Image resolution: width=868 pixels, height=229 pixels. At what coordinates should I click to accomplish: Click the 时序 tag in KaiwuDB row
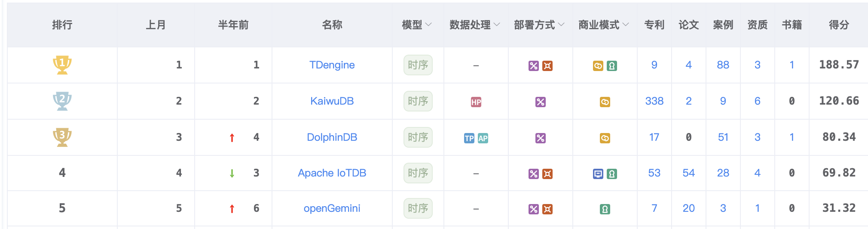[x=418, y=101]
